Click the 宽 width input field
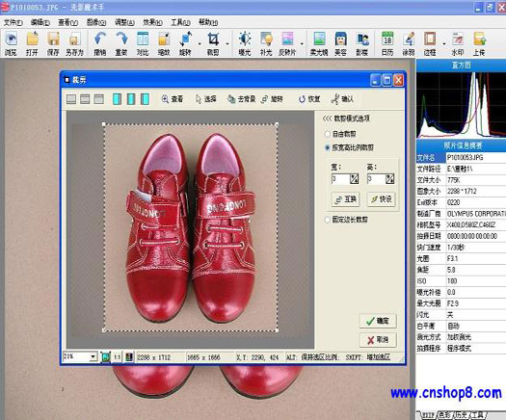Image resolution: width=506 pixels, height=420 pixels. coord(341,179)
